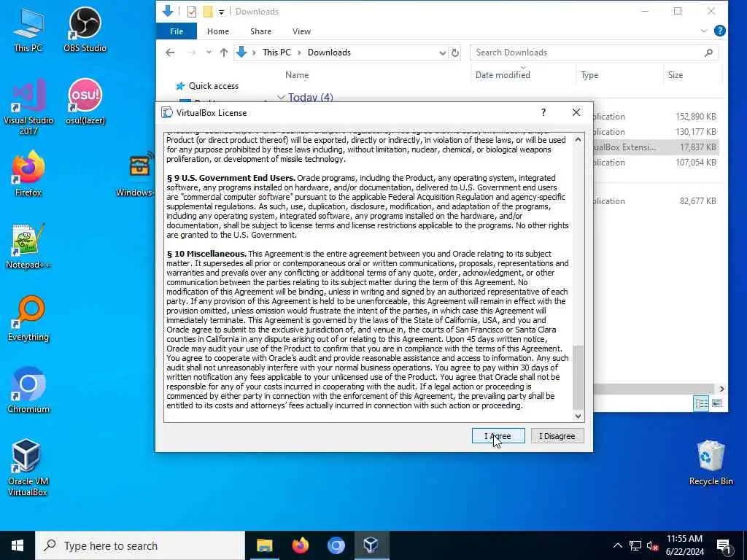Click OBS Studio desktop icon
Screen dimensions: 747x560
tap(85, 30)
